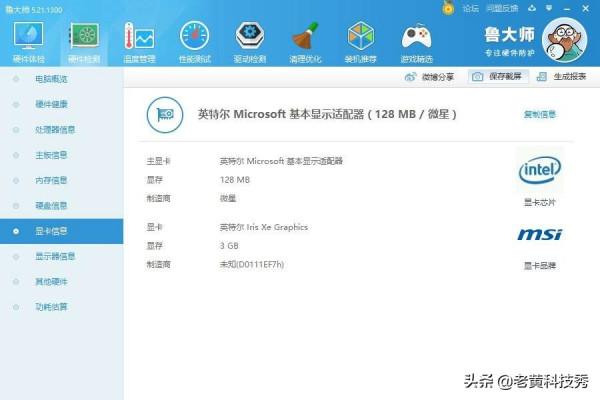Viewport: 600px width, 400px height.
Task: Select 显示器信息 sidebar entry
Action: [x=54, y=256]
